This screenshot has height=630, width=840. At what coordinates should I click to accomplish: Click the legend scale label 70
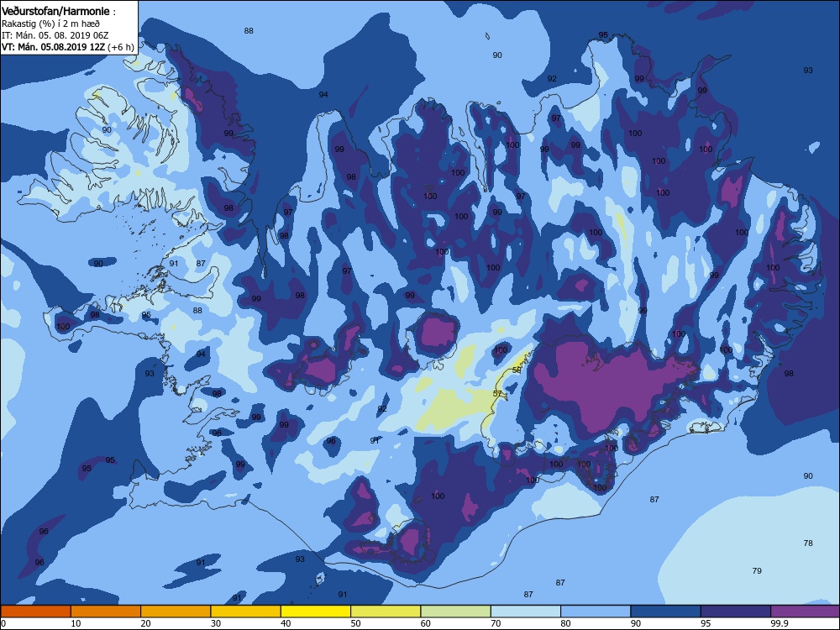[496, 623]
